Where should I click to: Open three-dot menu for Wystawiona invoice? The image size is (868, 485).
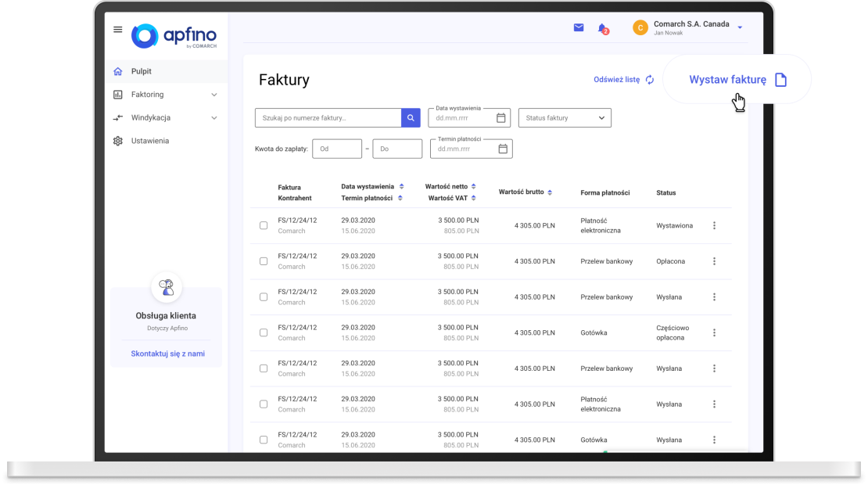point(714,226)
